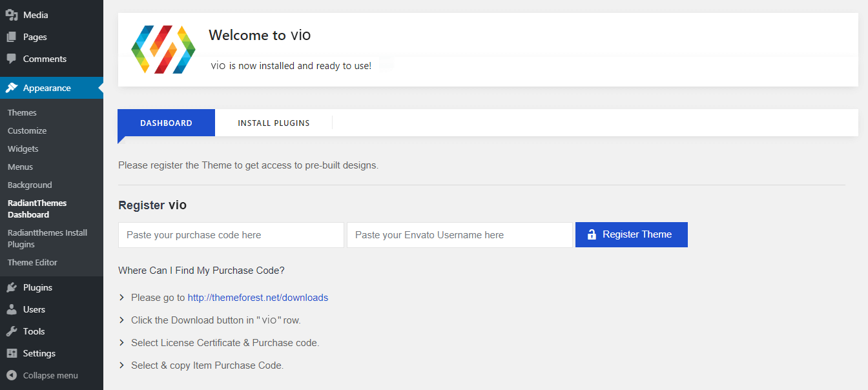Click the Envato Username input field
868x390 pixels.
[459, 235]
